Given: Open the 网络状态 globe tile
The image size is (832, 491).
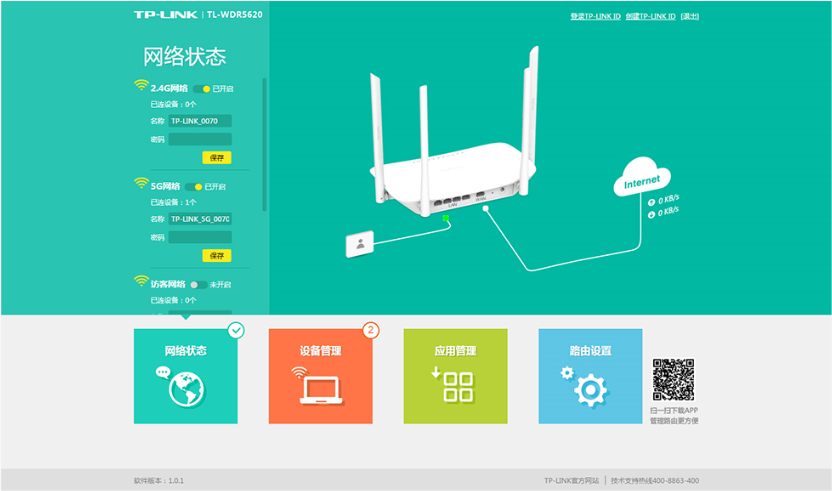Looking at the screenshot, I should click(x=186, y=376).
